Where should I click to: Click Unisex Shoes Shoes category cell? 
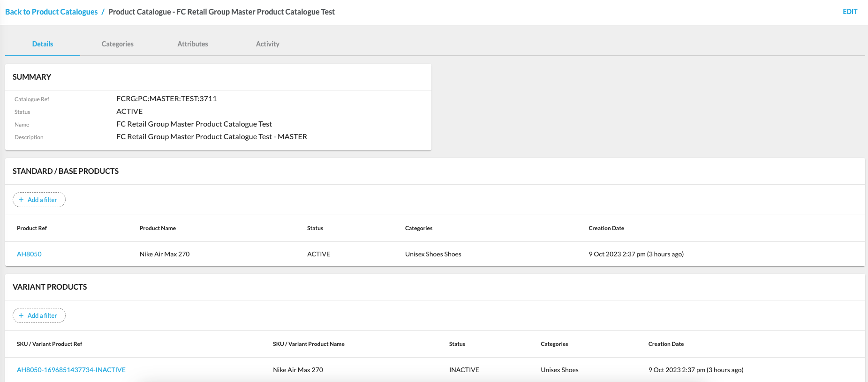click(x=433, y=254)
